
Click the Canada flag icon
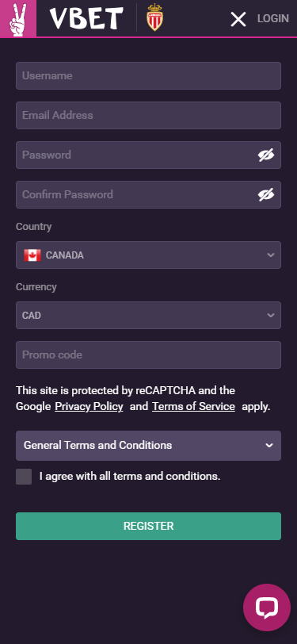32,255
